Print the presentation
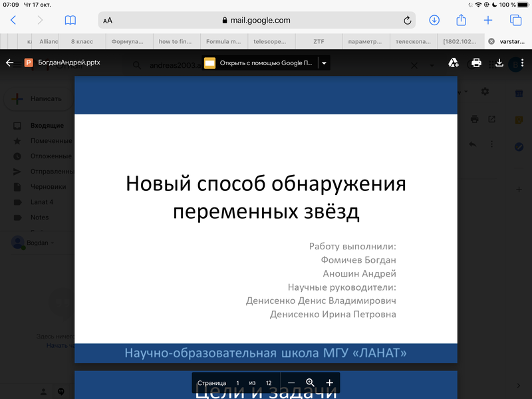The width and height of the screenshot is (532, 399). coord(476,63)
